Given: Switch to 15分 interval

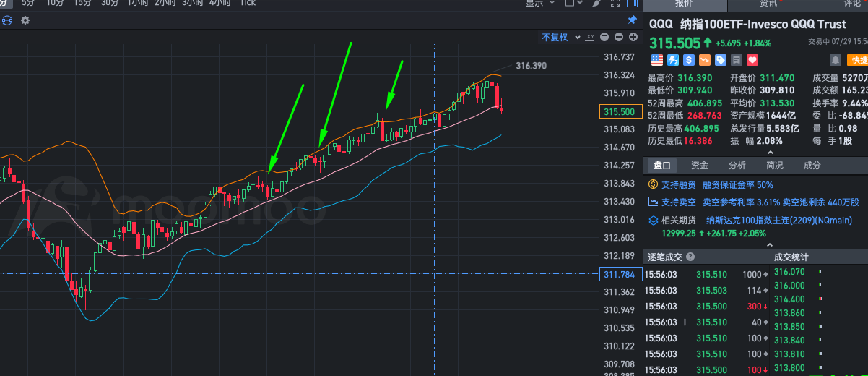Looking at the screenshot, I should [x=82, y=3].
